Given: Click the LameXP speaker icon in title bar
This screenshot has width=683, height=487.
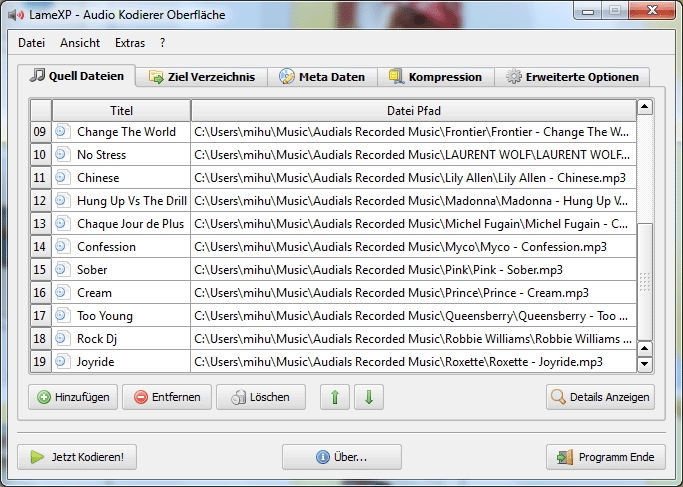Looking at the screenshot, I should coord(15,15).
